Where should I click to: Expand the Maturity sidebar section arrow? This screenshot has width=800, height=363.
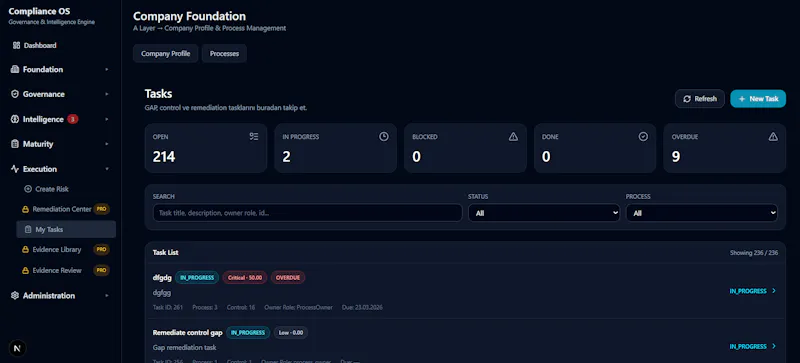107,144
